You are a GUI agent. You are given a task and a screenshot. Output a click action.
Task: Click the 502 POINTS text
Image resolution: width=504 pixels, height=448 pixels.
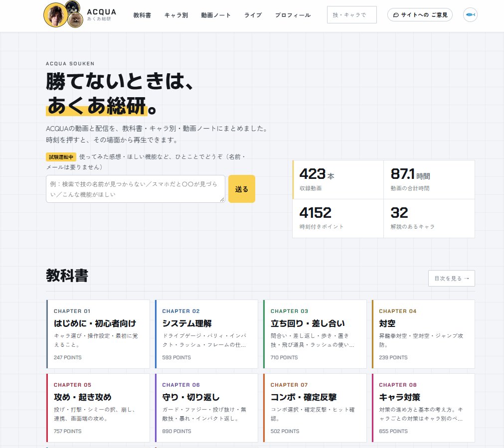[285, 431]
